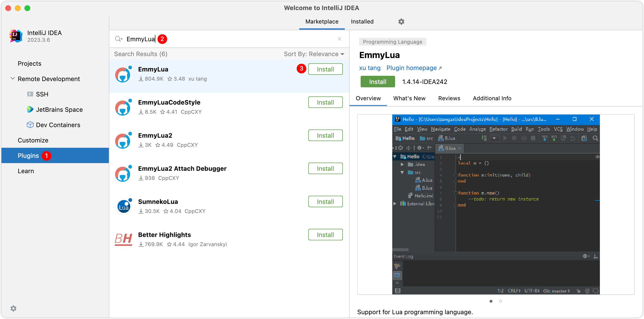Collapse the Remote Development section

click(x=12, y=79)
